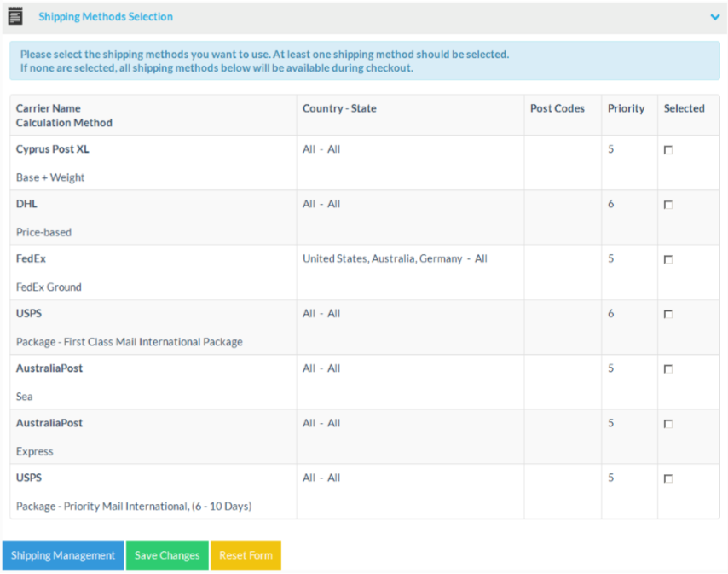Click the Shipping Methods Selection header title
Image resolution: width=728 pixels, height=574 pixels.
tap(106, 17)
